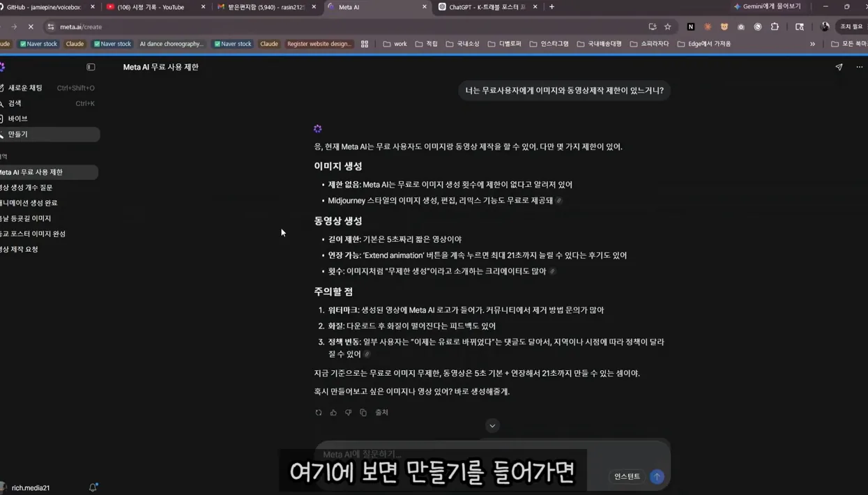
Task: Click the meta.ai/create address bar
Action: click(x=349, y=26)
